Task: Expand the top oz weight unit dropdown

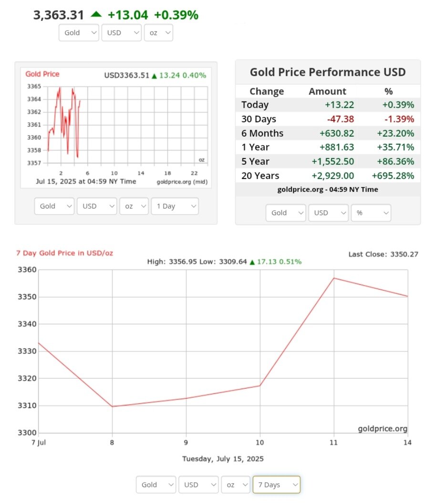Action: point(158,33)
